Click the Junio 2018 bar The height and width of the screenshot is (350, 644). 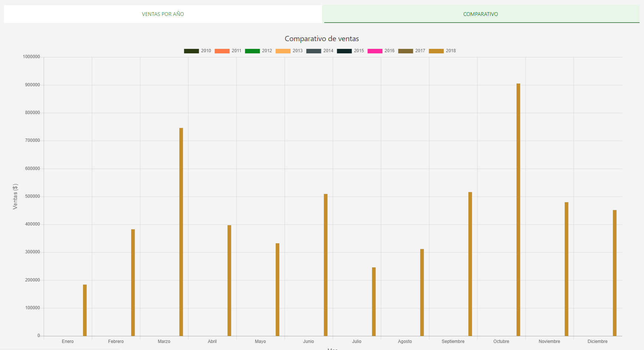click(x=326, y=265)
